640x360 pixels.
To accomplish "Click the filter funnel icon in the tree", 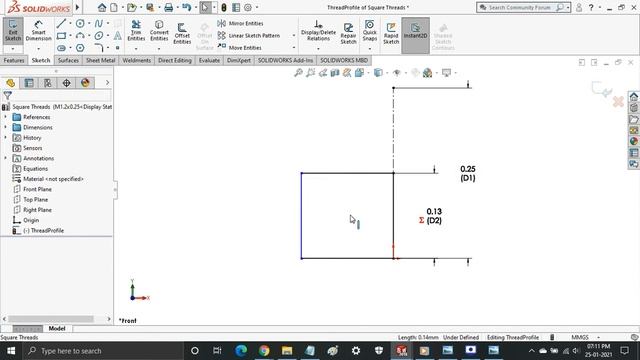I will [7, 96].
